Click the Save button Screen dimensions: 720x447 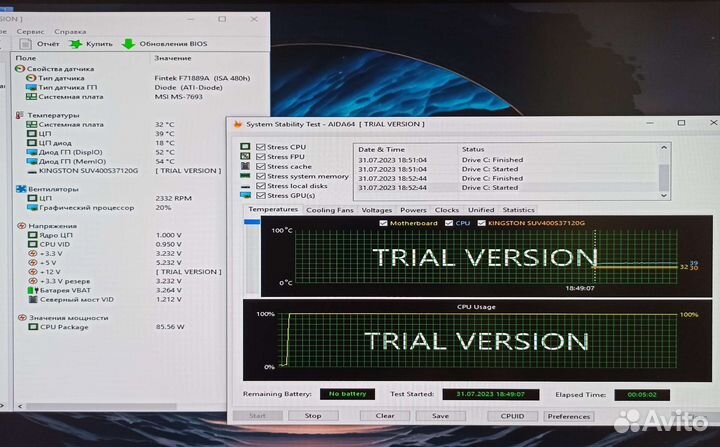coord(440,416)
